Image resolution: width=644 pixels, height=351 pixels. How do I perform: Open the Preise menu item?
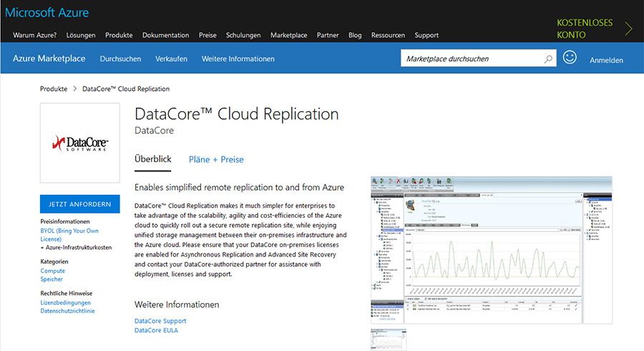[208, 35]
